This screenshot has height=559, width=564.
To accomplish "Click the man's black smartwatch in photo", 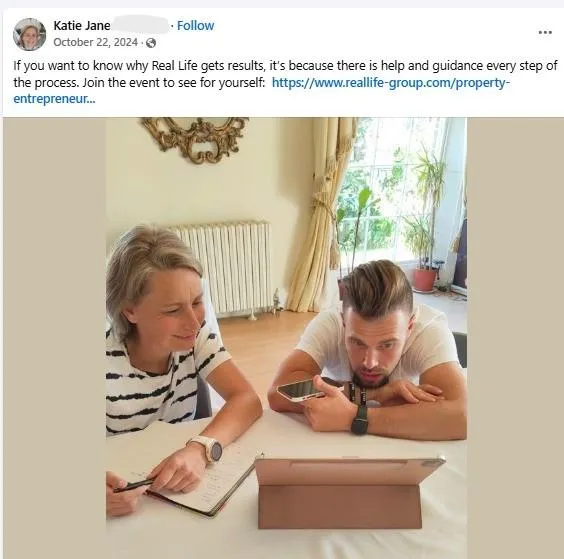I will tap(360, 420).
